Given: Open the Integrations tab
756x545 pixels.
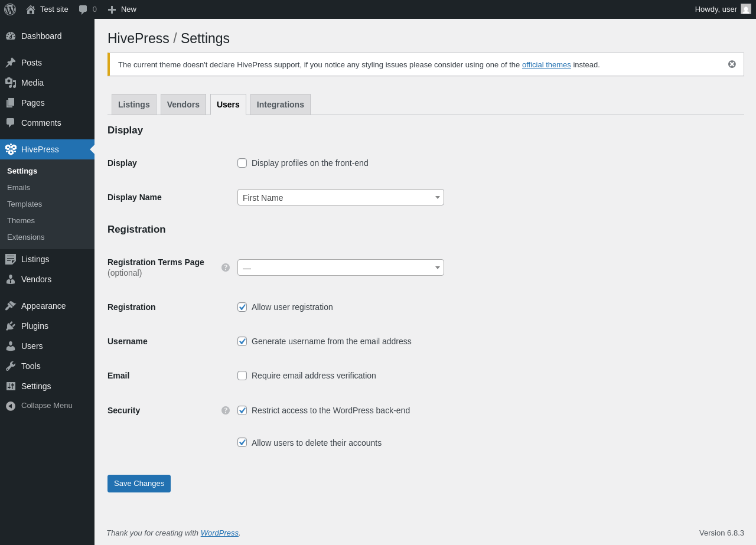Looking at the screenshot, I should pyautogui.click(x=280, y=105).
